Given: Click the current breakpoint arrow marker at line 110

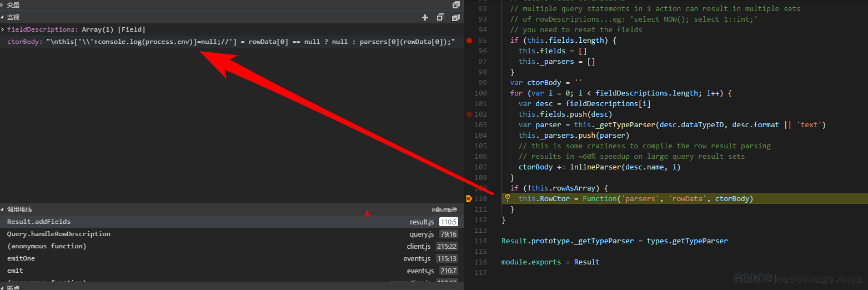Looking at the screenshot, I should [469, 199].
